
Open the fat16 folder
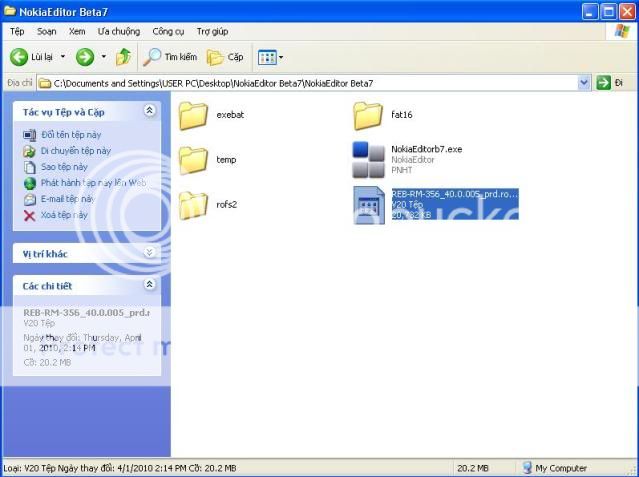coord(369,116)
